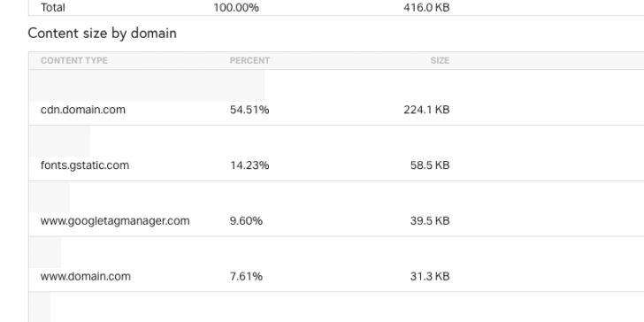Viewport: 644px width, 322px height.
Task: Click the 39.5 KB size value
Action: click(x=430, y=220)
